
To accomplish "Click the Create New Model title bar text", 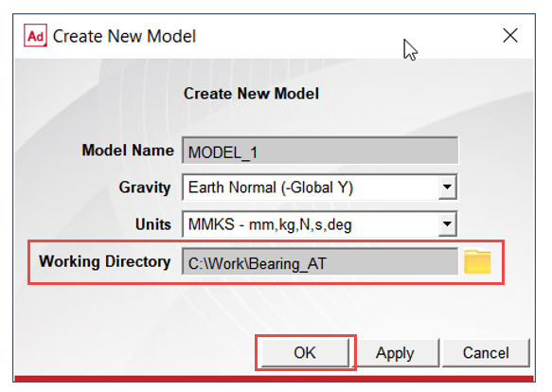I will 124,36.
